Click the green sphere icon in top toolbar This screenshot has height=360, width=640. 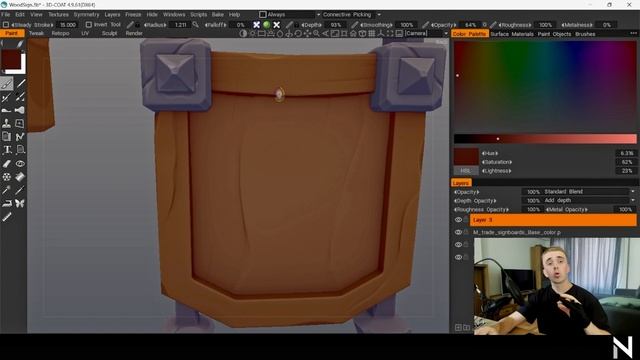267,25
